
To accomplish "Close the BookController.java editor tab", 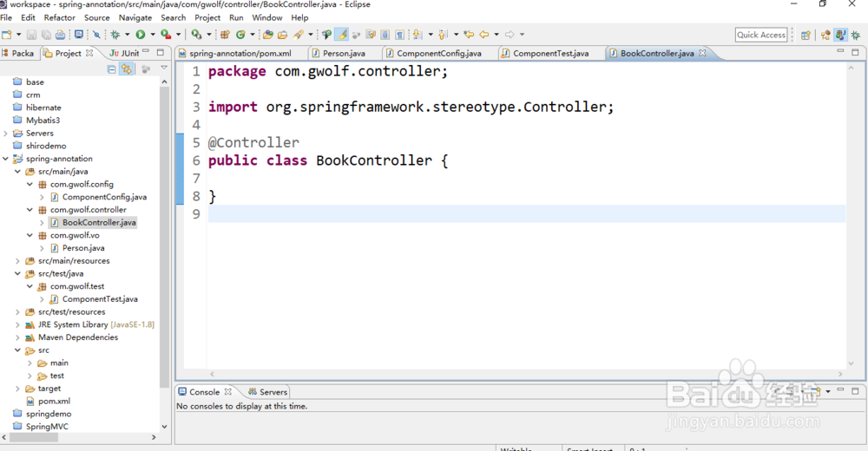I will [x=702, y=53].
